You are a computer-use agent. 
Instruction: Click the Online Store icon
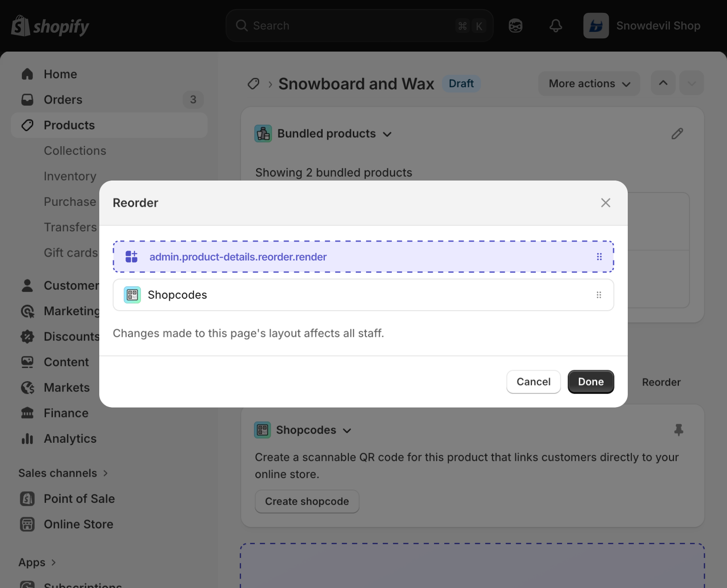(x=27, y=524)
